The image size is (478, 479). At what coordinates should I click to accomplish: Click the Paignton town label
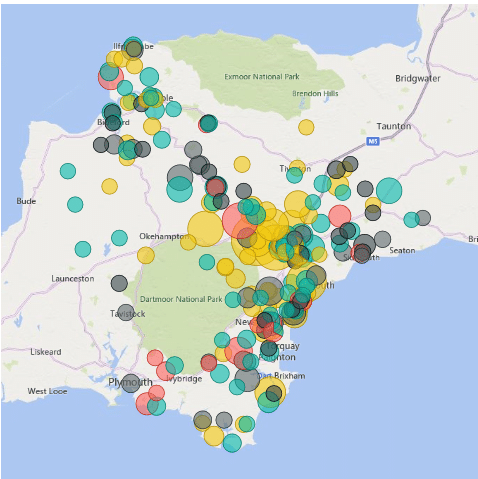(x=277, y=357)
